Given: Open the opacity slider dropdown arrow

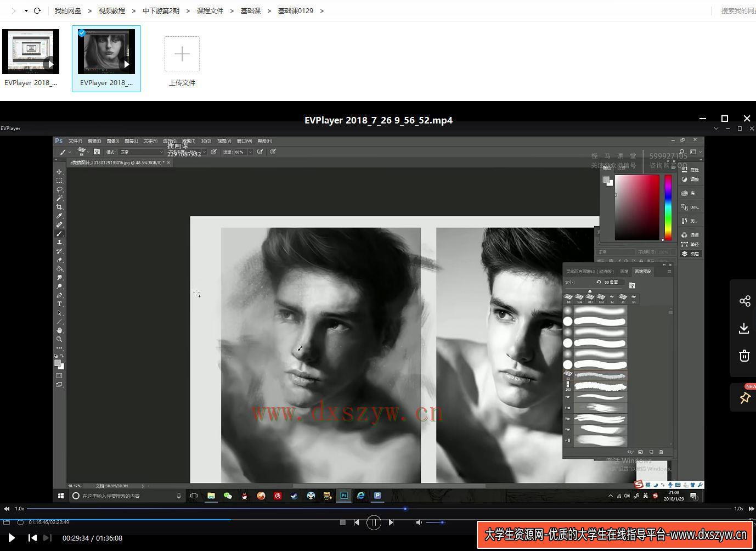Looking at the screenshot, I should pyautogui.click(x=204, y=152).
